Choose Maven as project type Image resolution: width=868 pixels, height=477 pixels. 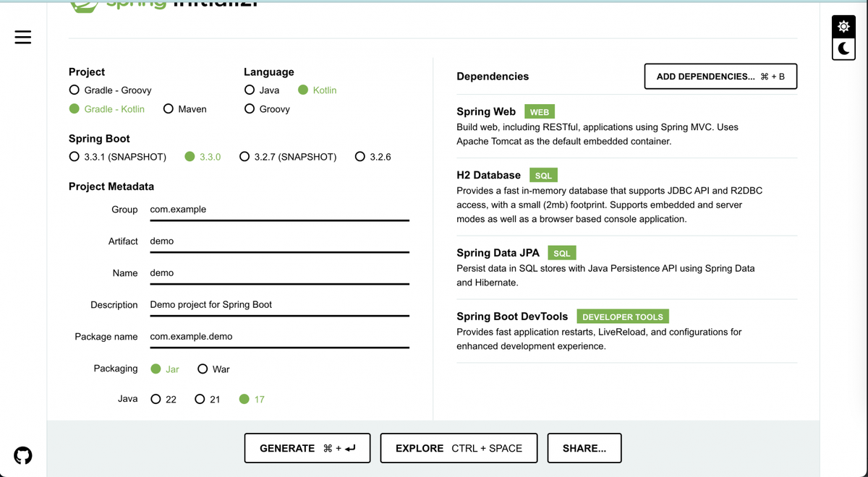[184, 109]
